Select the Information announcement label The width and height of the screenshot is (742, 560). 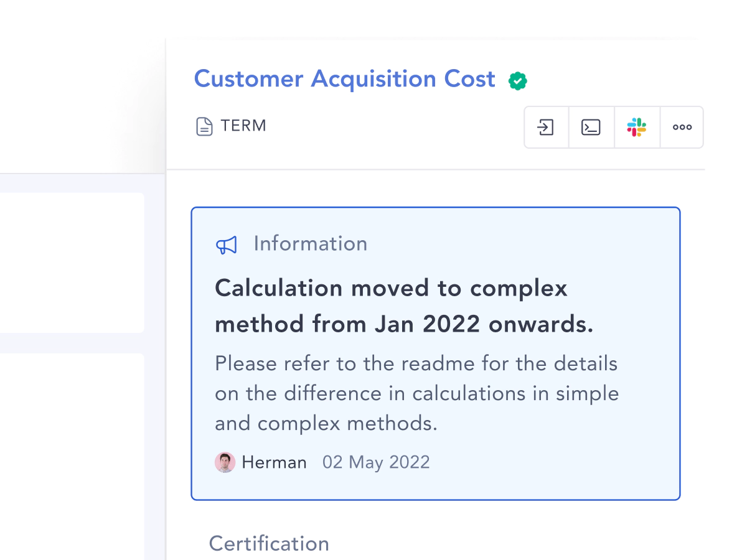tap(311, 243)
